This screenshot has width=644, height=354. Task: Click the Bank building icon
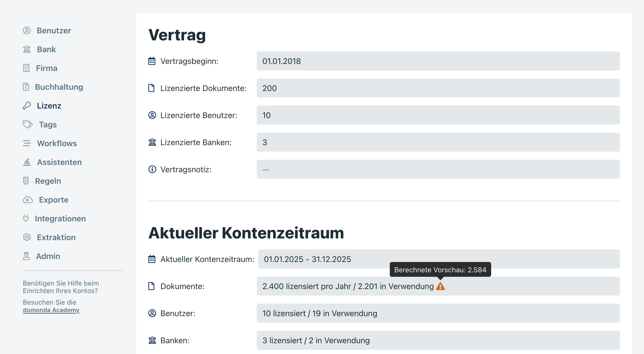tap(27, 49)
